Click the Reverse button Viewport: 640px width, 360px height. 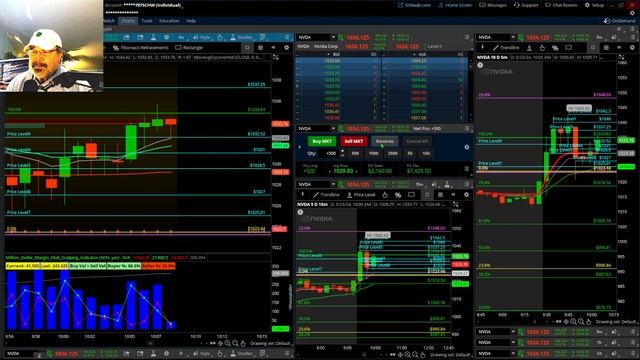pos(384,141)
